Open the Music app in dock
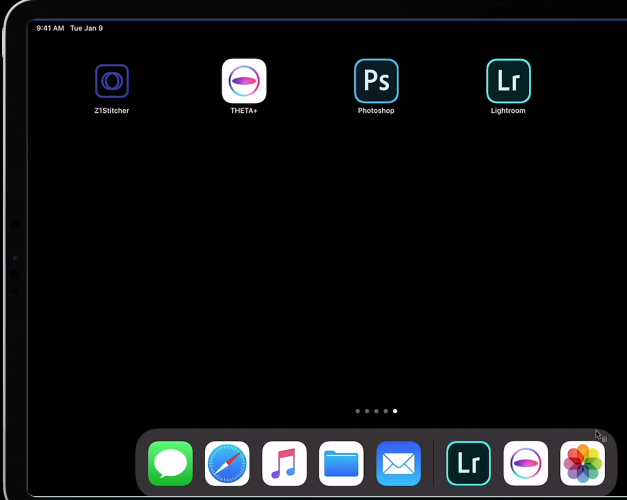Image resolution: width=627 pixels, height=500 pixels. tap(284, 463)
